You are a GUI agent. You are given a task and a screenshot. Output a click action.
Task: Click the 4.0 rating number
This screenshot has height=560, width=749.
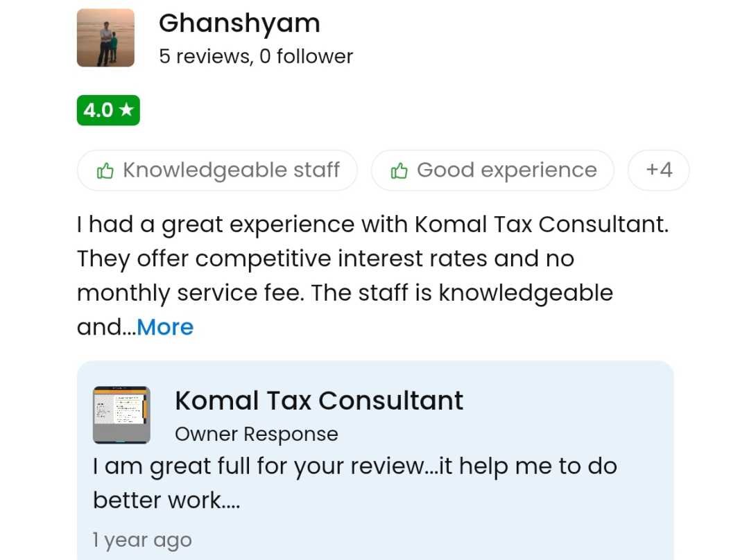pyautogui.click(x=98, y=110)
